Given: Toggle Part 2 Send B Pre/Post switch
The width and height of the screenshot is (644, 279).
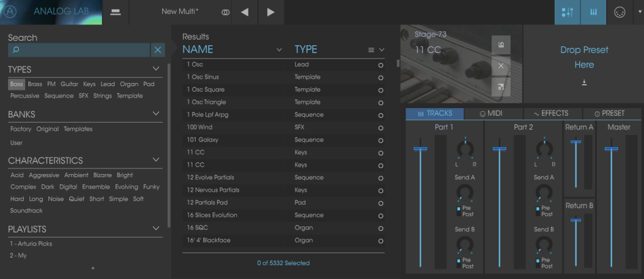Looking at the screenshot, I should (x=538, y=263).
